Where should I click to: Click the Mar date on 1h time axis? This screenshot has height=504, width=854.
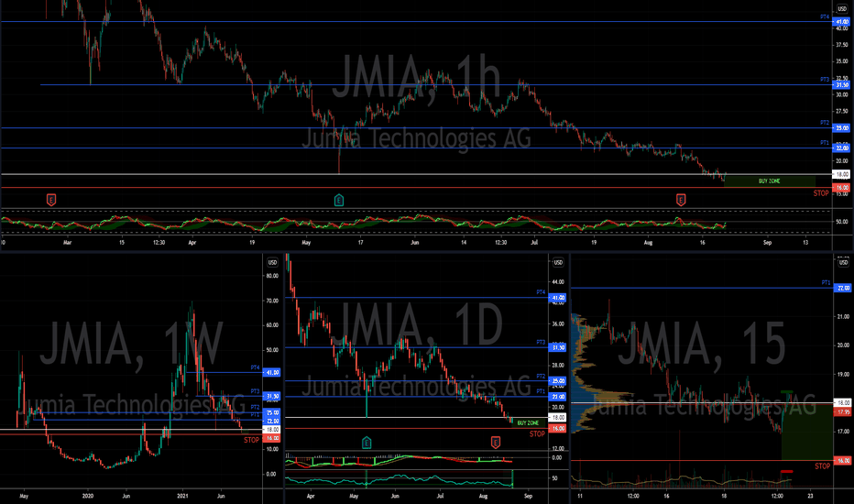point(67,243)
